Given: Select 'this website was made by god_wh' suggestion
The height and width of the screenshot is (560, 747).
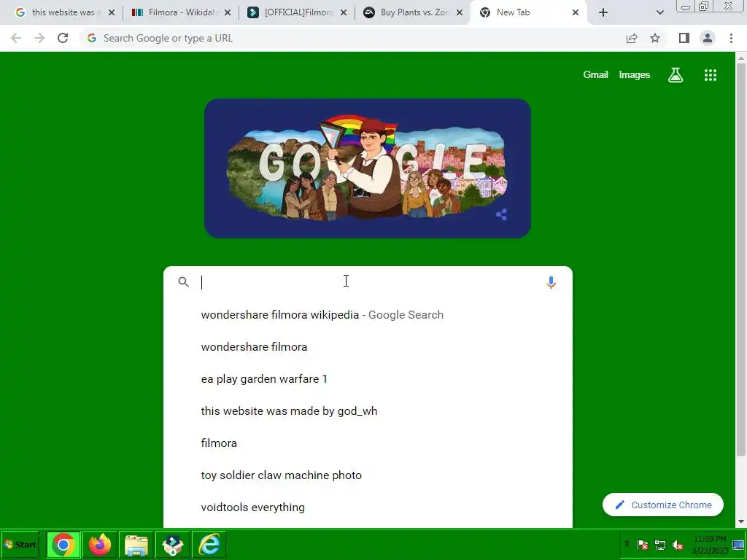Looking at the screenshot, I should tap(368, 411).
